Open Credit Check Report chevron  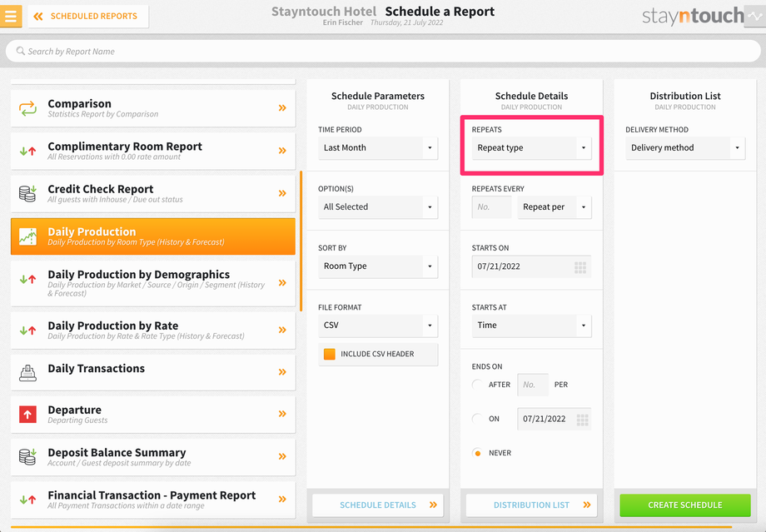(x=282, y=193)
